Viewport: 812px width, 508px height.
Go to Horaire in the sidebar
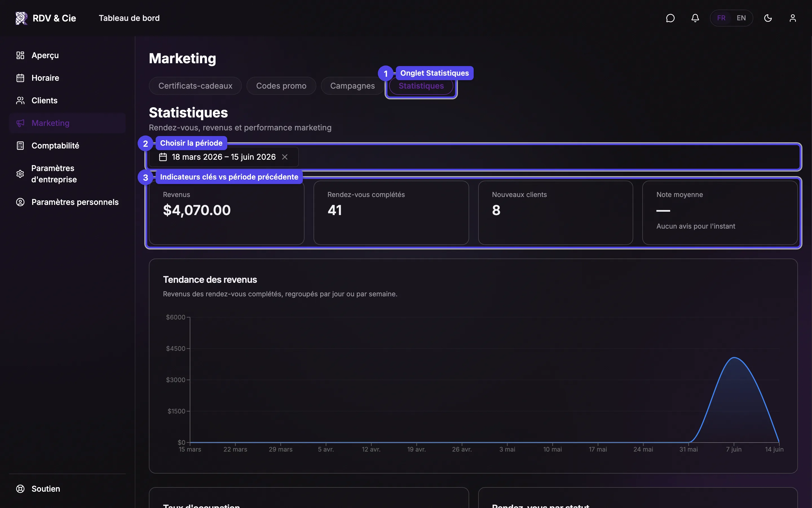[67, 78]
